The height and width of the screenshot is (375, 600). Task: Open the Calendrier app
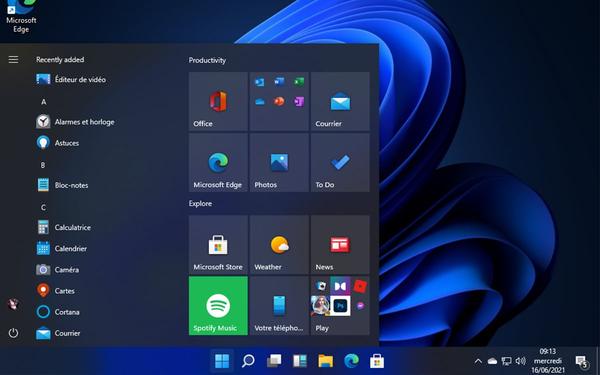[62, 248]
